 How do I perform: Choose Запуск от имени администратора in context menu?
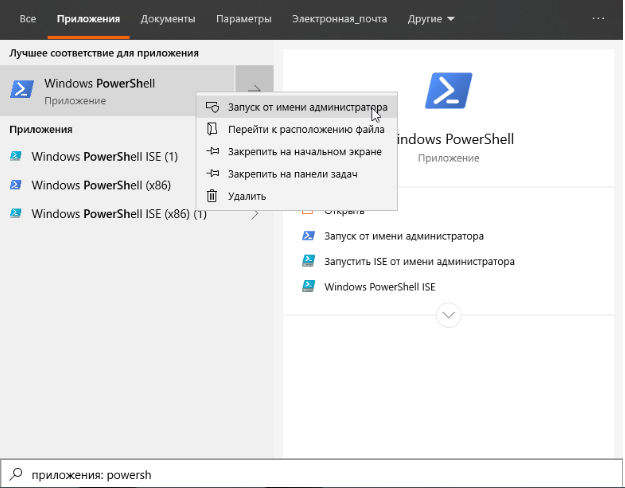pos(297,107)
